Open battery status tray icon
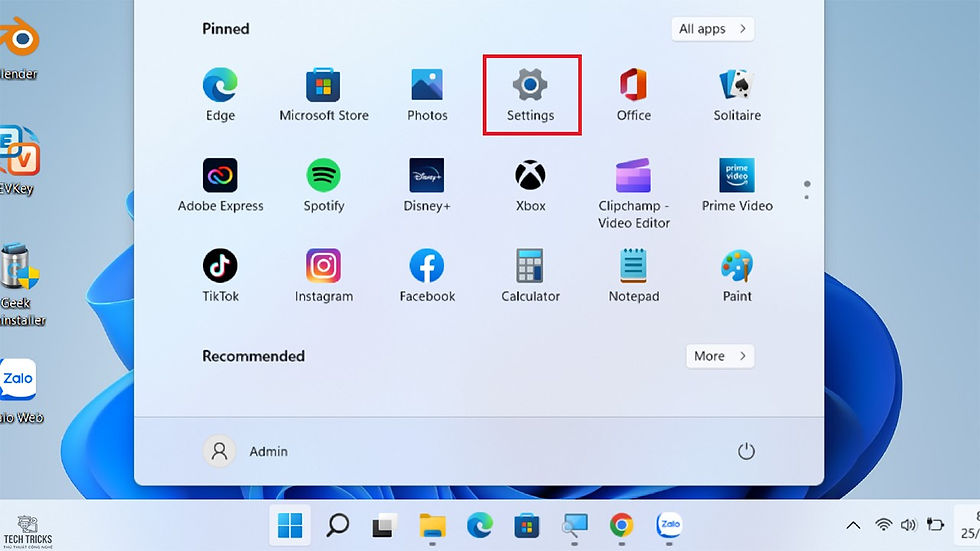 pyautogui.click(x=935, y=524)
